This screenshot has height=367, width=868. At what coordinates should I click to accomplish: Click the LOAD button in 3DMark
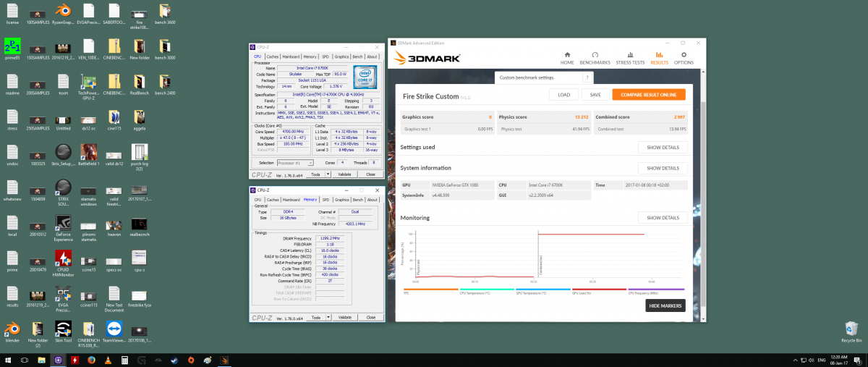[564, 95]
